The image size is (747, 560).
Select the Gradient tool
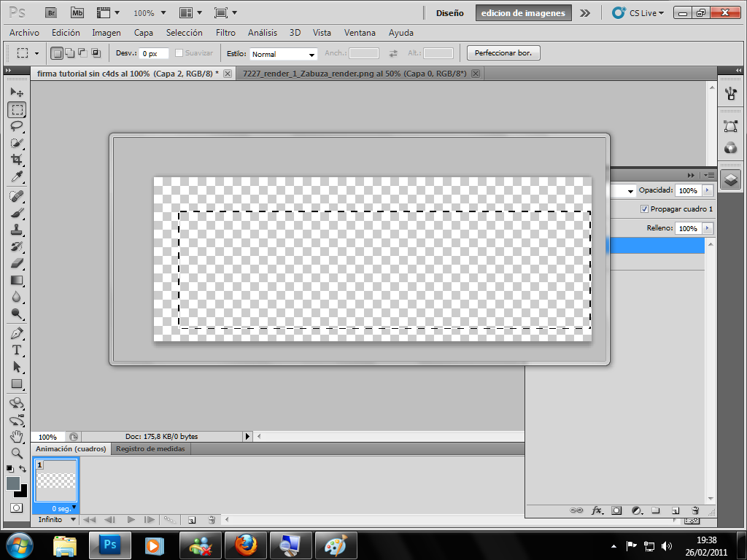pyautogui.click(x=17, y=280)
